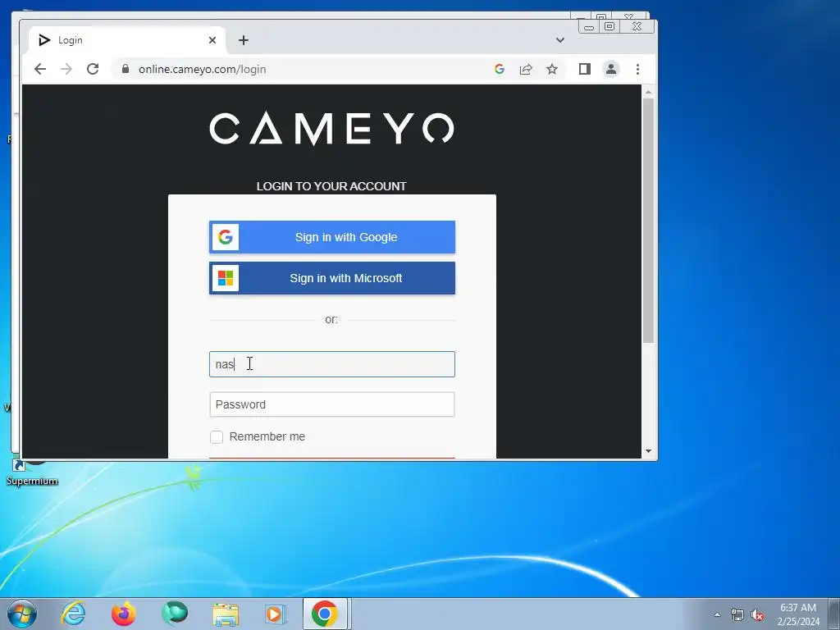
Task: Open the Chrome profile avatar menu
Action: (610, 69)
